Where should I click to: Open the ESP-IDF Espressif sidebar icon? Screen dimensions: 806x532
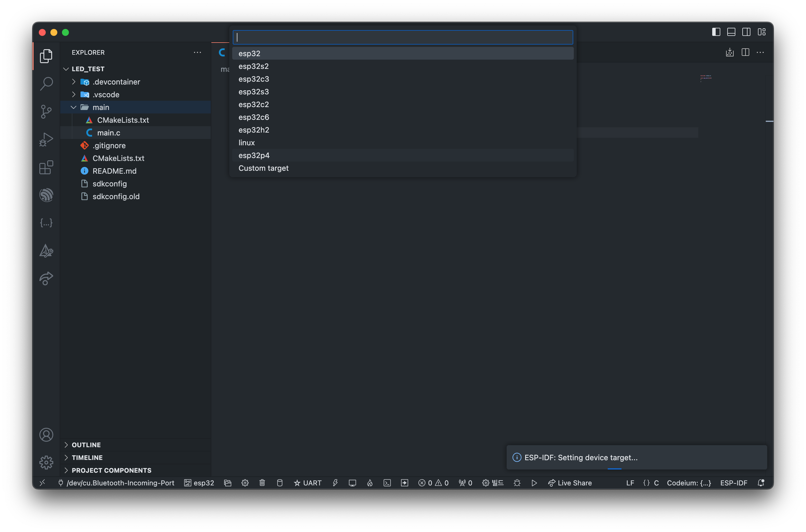tap(46, 195)
